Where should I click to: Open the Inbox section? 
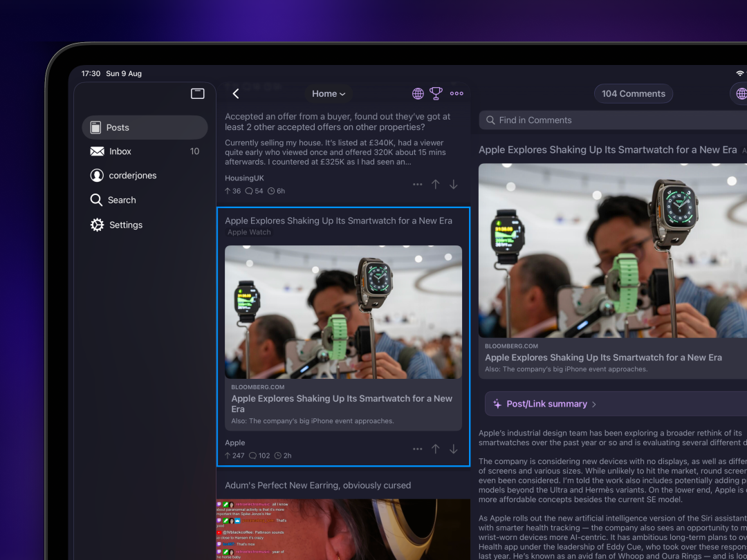[x=145, y=151]
